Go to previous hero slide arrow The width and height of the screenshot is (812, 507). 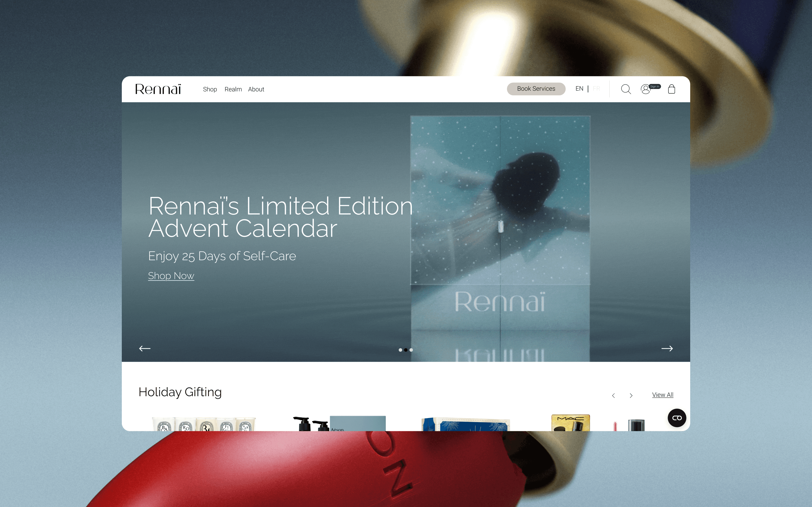(x=145, y=348)
